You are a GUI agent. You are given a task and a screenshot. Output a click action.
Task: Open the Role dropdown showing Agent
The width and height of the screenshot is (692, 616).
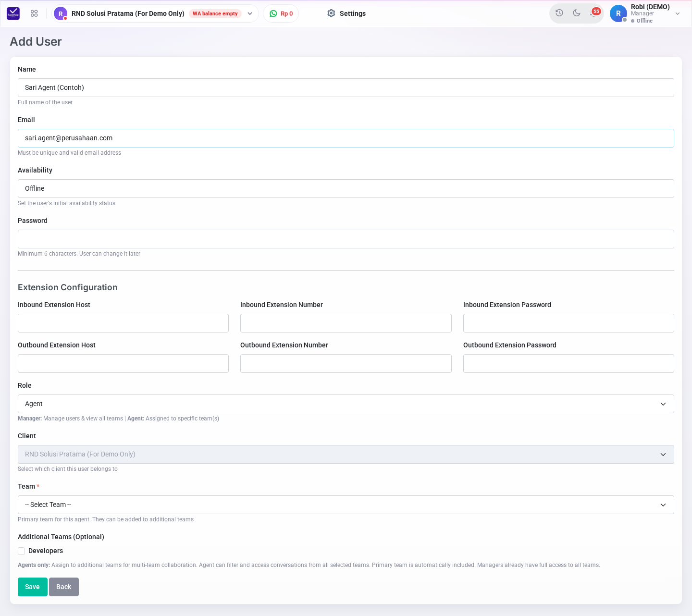[346, 404]
